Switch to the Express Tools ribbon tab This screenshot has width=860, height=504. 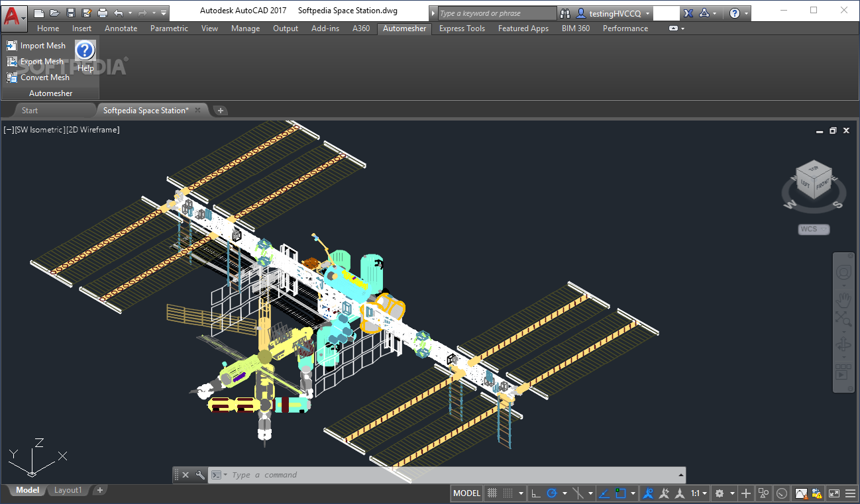[462, 28]
